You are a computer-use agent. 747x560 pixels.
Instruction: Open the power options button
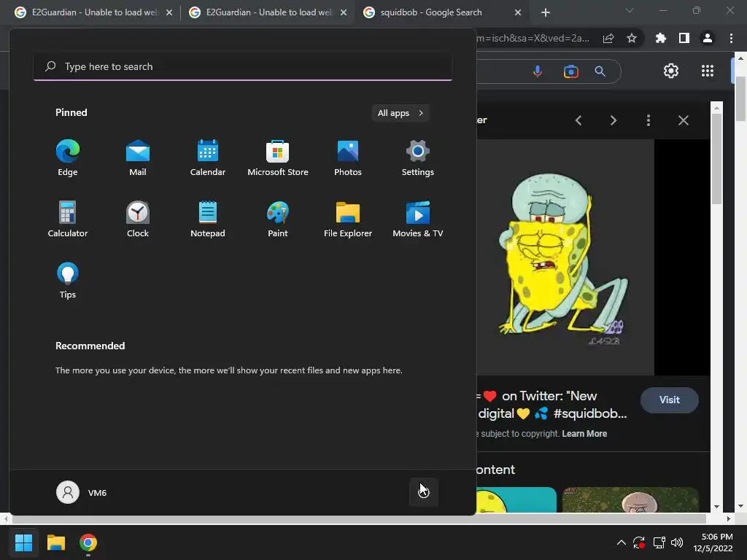coord(424,492)
